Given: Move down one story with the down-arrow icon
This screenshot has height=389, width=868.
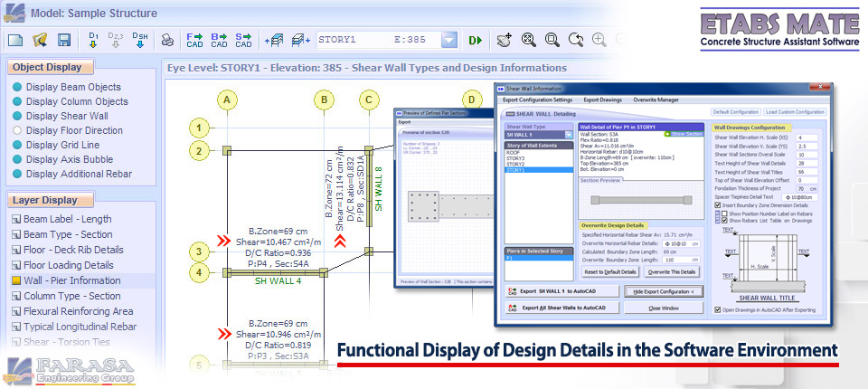Looking at the screenshot, I should [300, 40].
